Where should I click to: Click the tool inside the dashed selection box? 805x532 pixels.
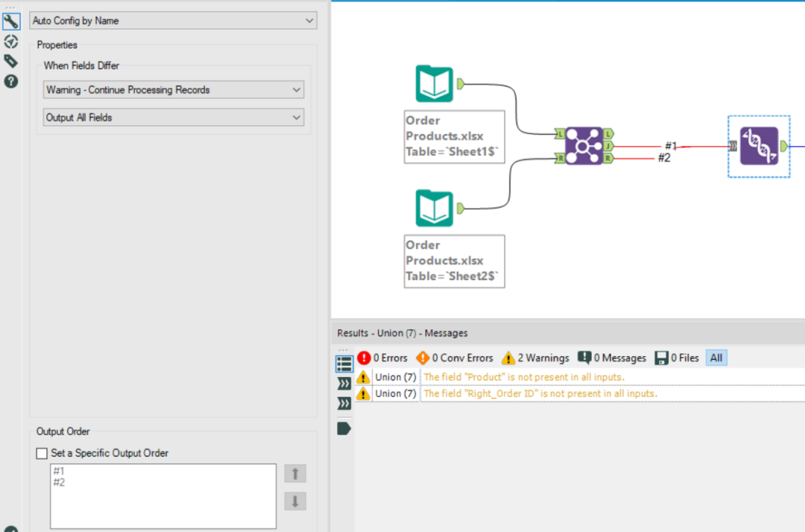click(x=758, y=146)
